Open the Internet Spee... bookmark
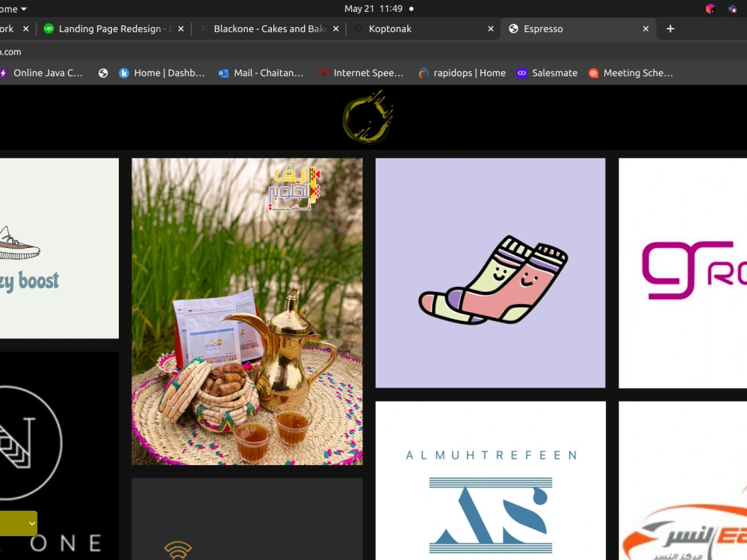This screenshot has width=747, height=560. (361, 73)
